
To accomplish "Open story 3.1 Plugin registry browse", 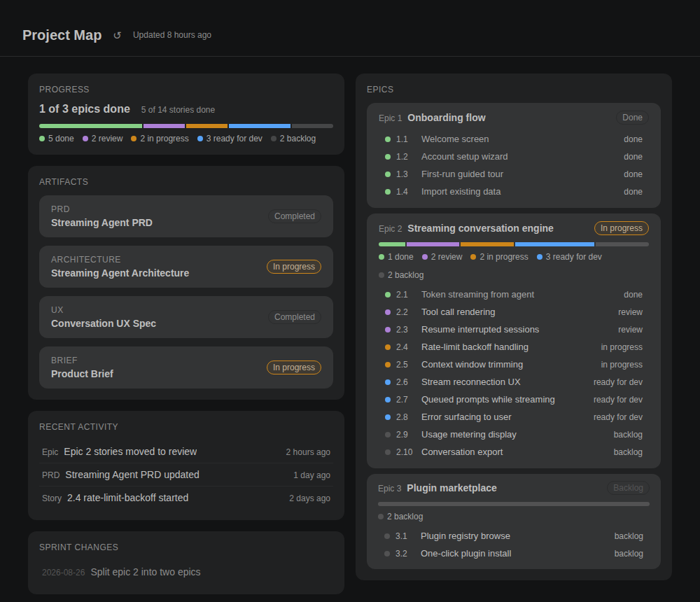I will [513, 536].
